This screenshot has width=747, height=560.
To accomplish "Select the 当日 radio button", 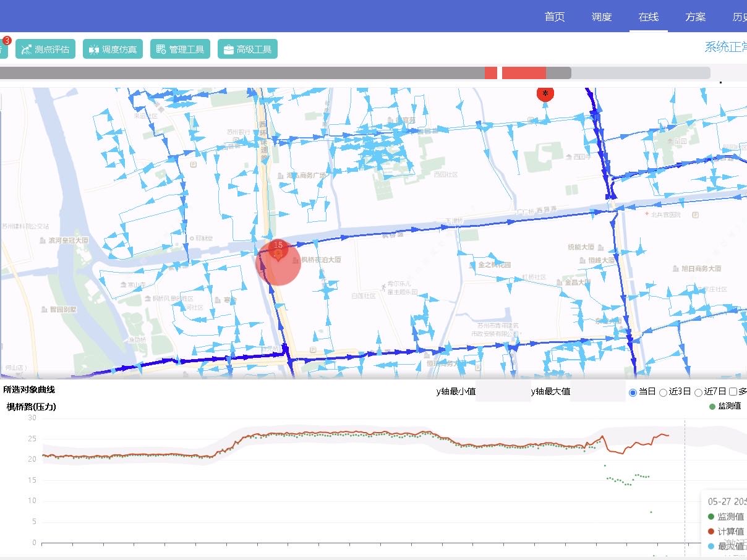I will tap(633, 392).
